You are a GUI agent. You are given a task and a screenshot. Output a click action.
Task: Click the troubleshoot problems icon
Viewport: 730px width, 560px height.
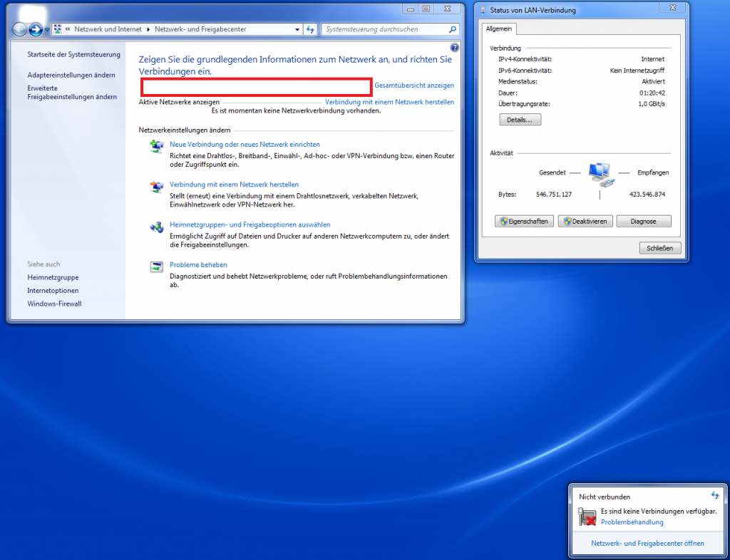[157, 267]
